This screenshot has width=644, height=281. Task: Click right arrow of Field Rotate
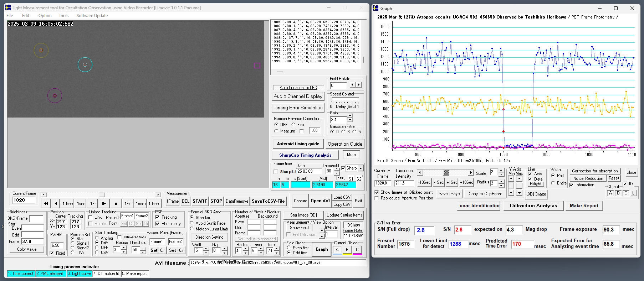(359, 85)
